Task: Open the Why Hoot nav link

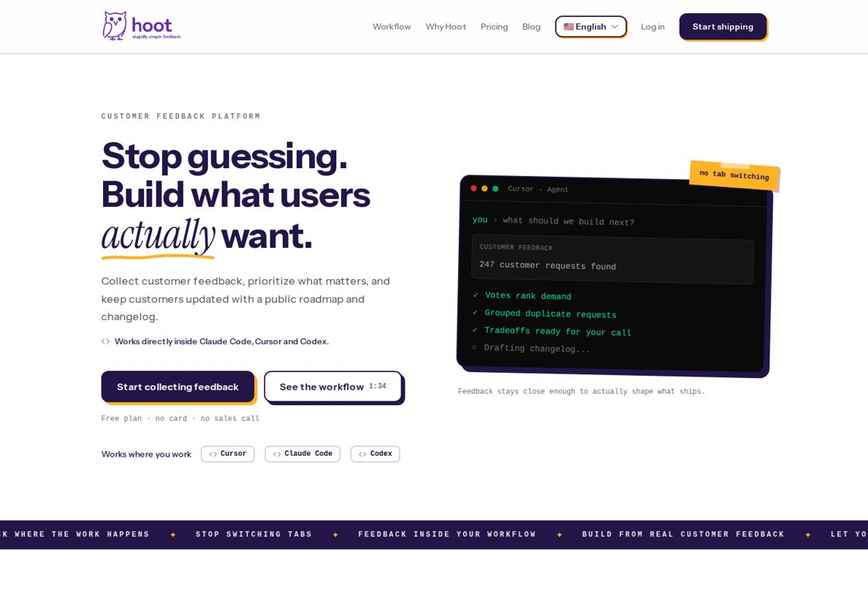Action: [446, 26]
